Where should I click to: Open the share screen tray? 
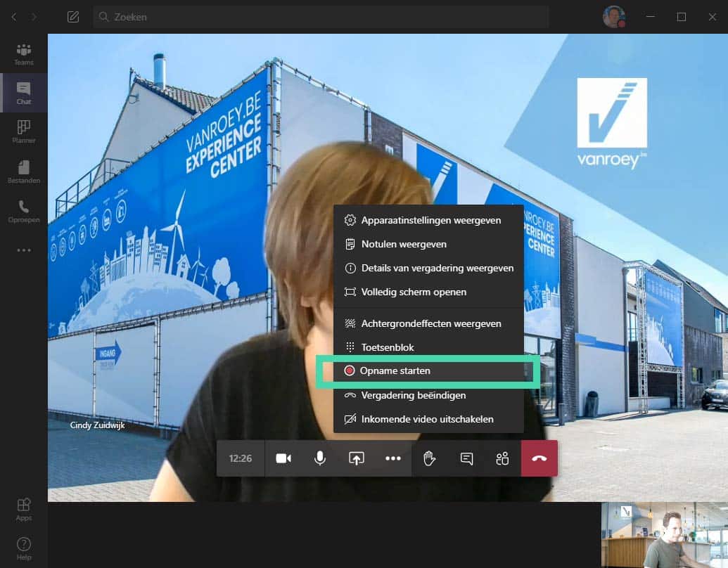point(356,458)
